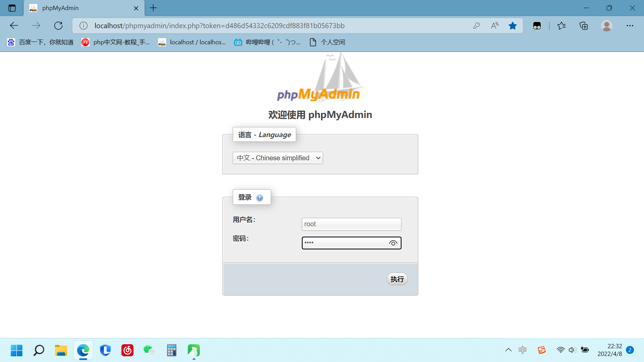Open a new browser tab
The image size is (644, 362).
tap(153, 8)
